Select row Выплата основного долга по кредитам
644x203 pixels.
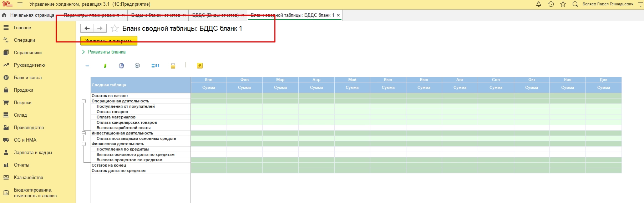[141, 154]
